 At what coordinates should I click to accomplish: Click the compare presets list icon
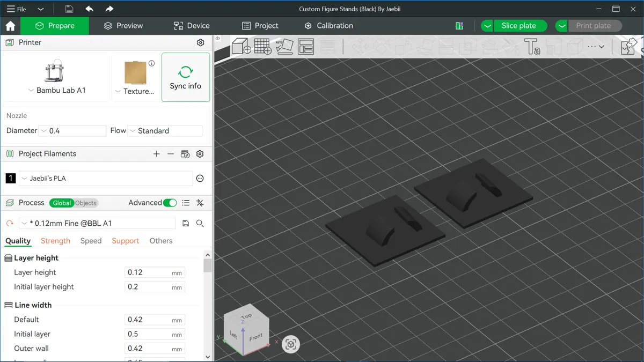pyautogui.click(x=186, y=203)
